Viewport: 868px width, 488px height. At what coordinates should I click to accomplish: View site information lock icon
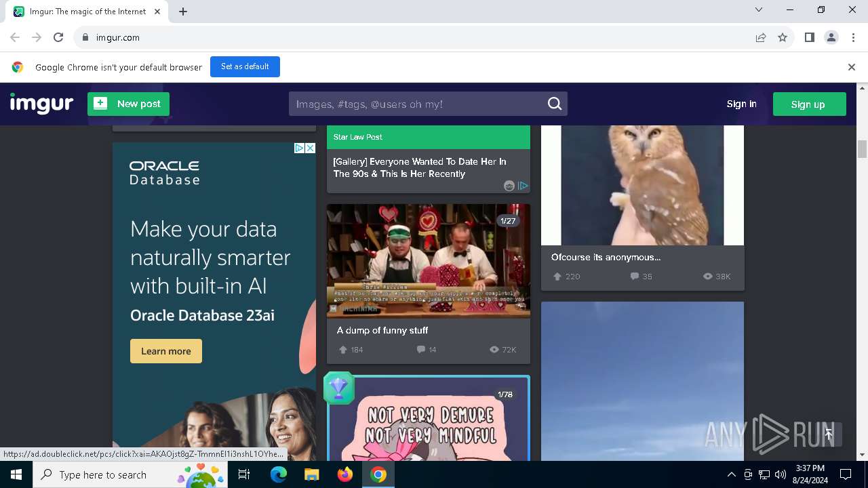(x=85, y=37)
